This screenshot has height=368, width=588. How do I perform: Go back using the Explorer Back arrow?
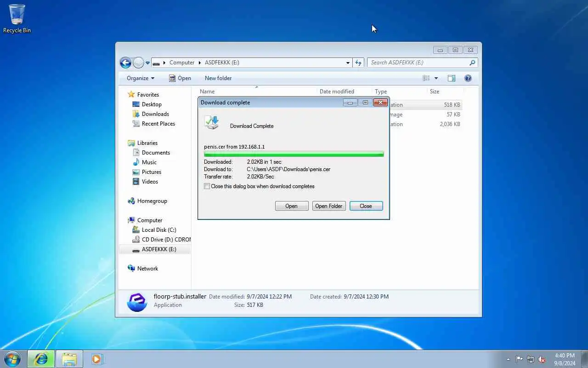(x=125, y=63)
